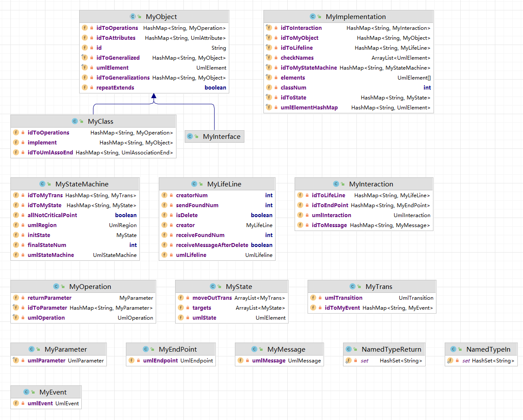Select the idToEndPoint field in MyInteraction
Image resolution: width=523 pixels, height=420 pixels.
pos(364,205)
